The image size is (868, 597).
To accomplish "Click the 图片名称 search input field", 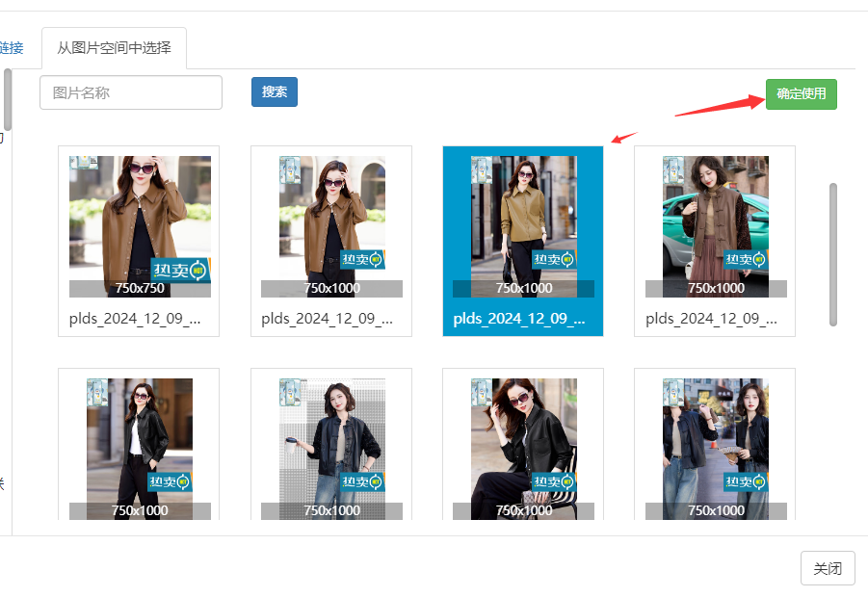I will coord(131,92).
